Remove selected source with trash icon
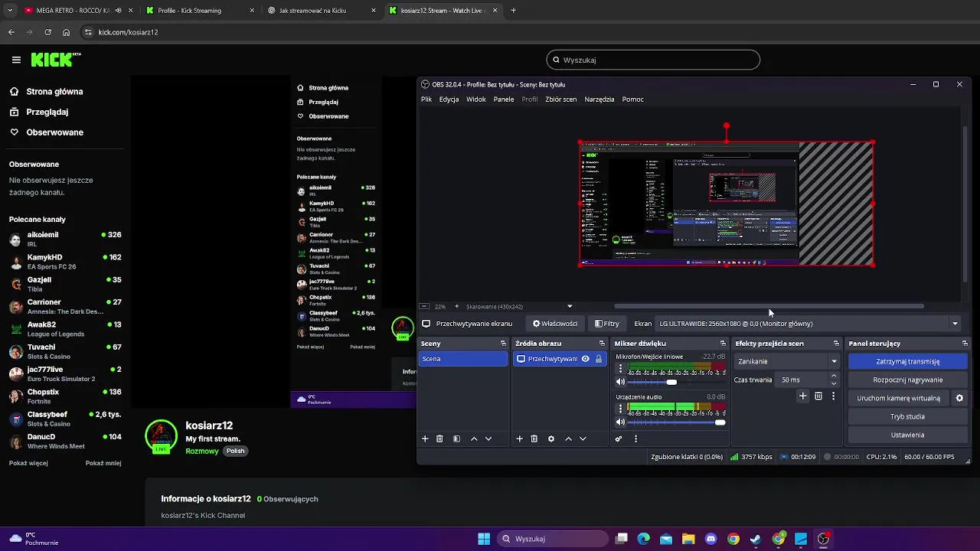Image resolution: width=980 pixels, height=551 pixels. click(534, 439)
